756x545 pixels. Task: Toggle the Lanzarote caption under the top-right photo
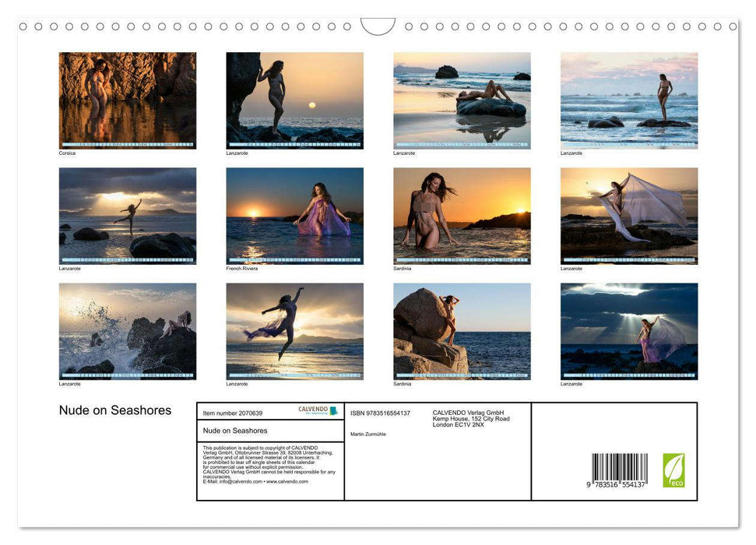coord(571,153)
